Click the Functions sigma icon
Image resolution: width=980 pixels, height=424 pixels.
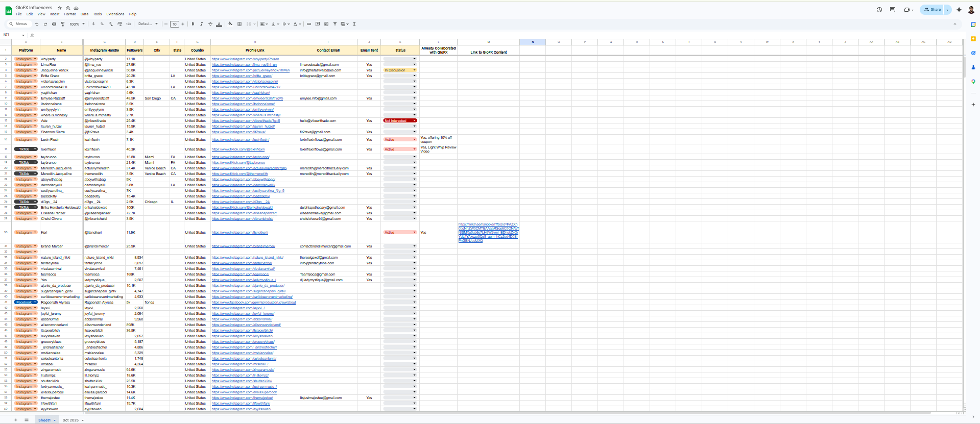click(x=354, y=24)
